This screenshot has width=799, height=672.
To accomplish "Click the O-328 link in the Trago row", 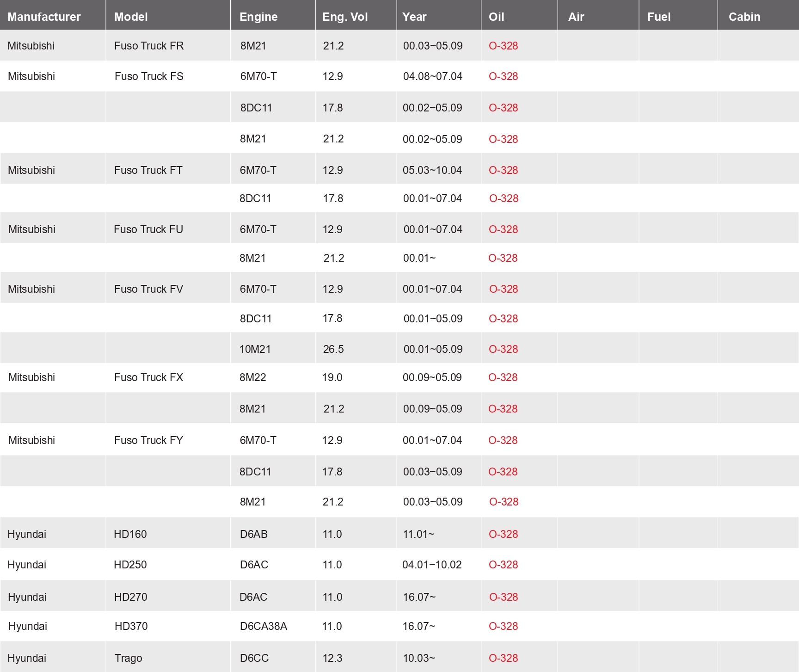I will 504,658.
